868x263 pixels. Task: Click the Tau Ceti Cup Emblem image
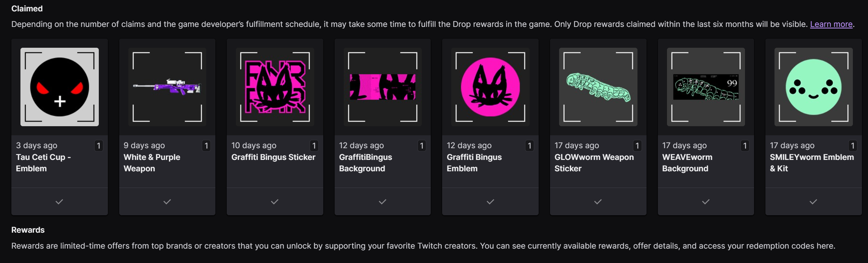pos(59,87)
